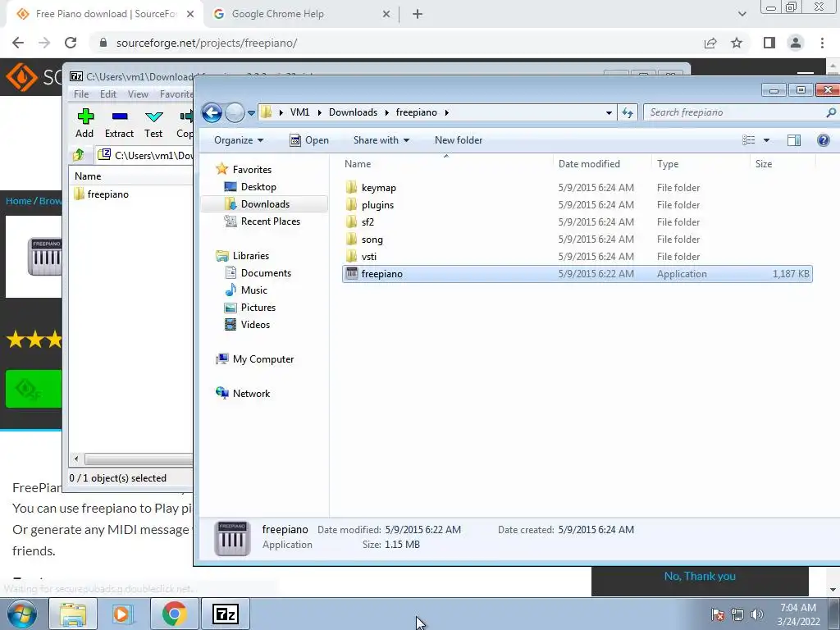This screenshot has height=630, width=840.
Task: Select the song folder
Action: (372, 240)
